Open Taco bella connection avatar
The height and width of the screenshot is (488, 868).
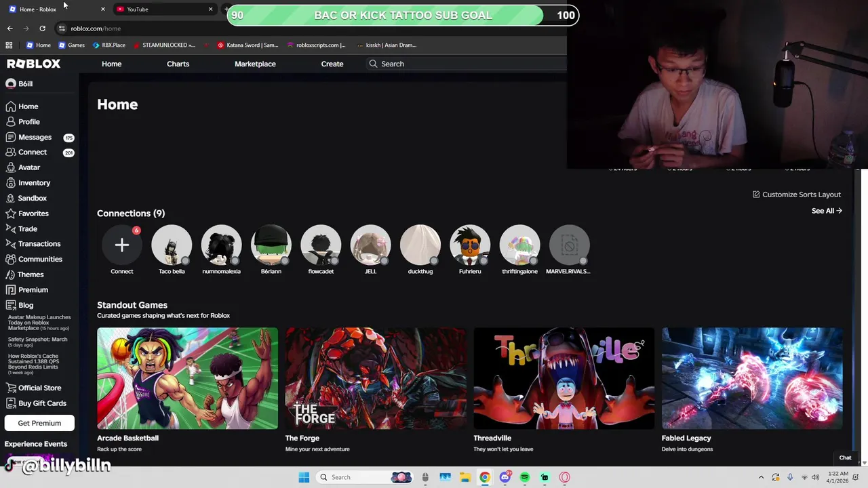coord(172,245)
